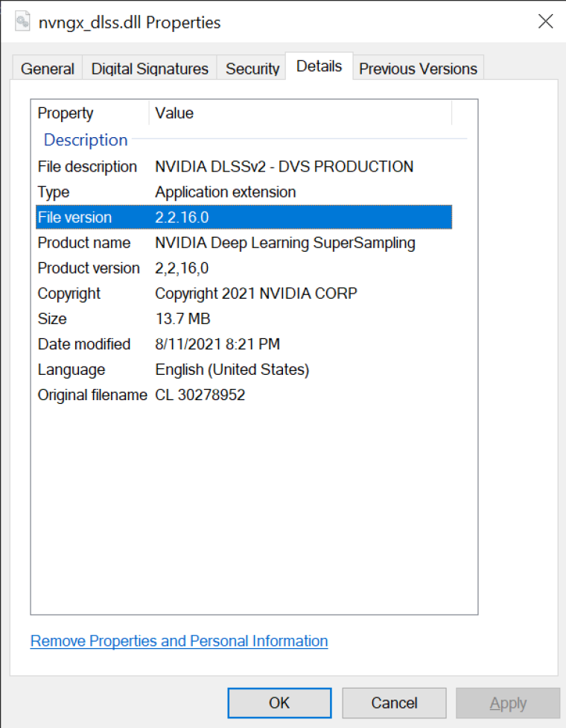Click the DLL file icon in title bar
Screen dimensions: 566x728
22,22
